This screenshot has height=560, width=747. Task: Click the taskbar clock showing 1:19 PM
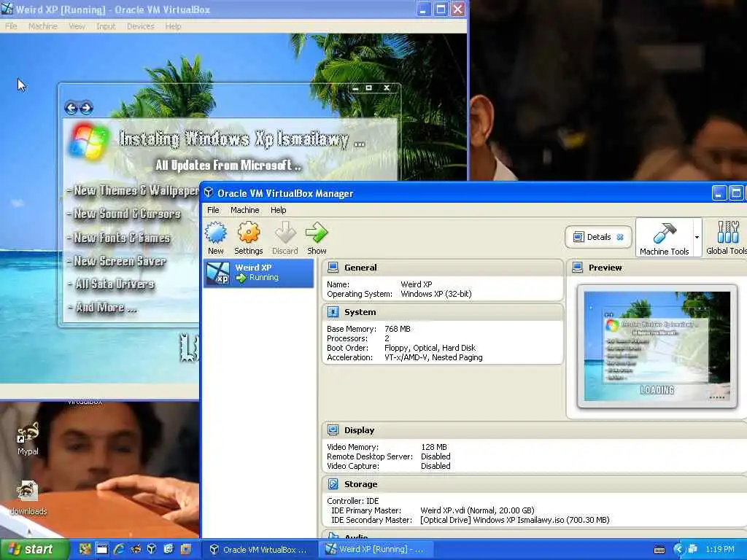tap(720, 550)
